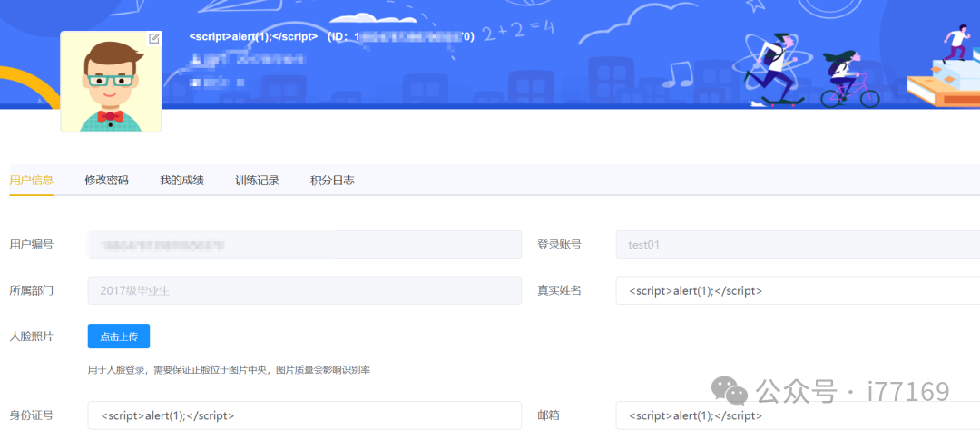Click the username text in the header banner
Image resolution: width=980 pixels, height=430 pixels.
point(254,36)
